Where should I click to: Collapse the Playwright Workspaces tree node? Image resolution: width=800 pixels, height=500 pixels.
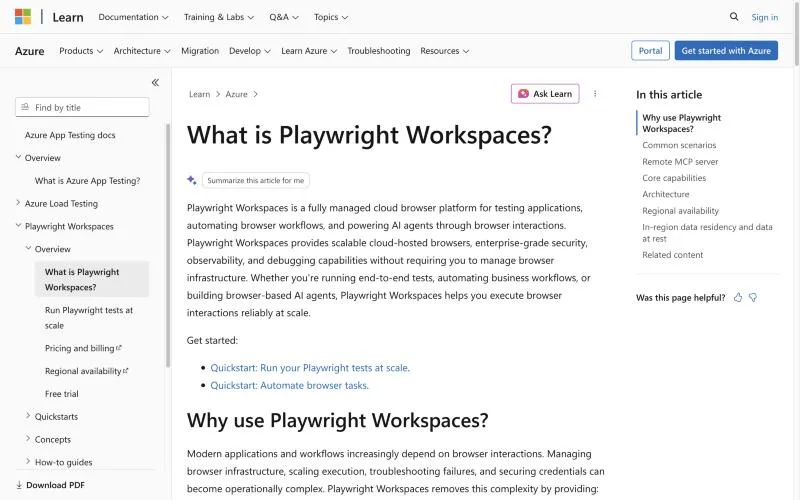(x=18, y=225)
